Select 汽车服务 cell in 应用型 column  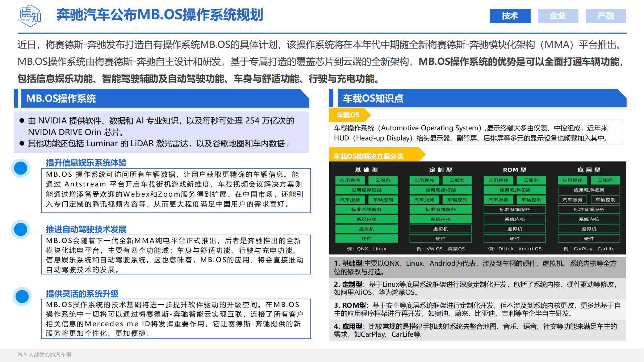click(x=573, y=200)
